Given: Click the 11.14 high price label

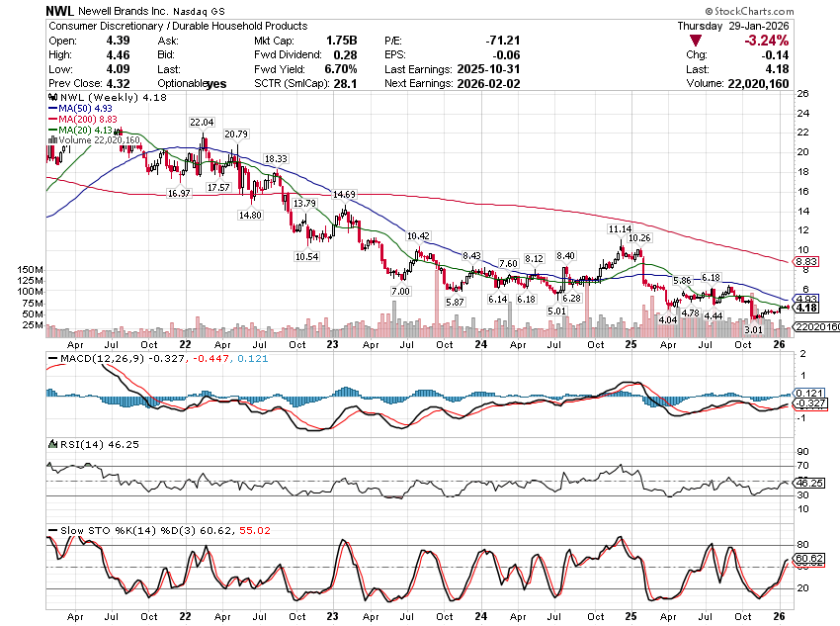Looking at the screenshot, I should pos(620,228).
